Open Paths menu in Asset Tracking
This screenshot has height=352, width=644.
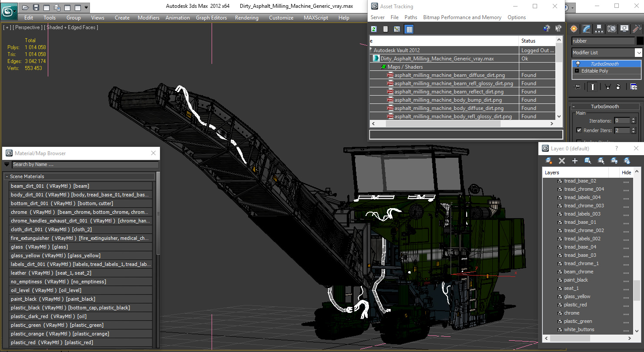(411, 17)
